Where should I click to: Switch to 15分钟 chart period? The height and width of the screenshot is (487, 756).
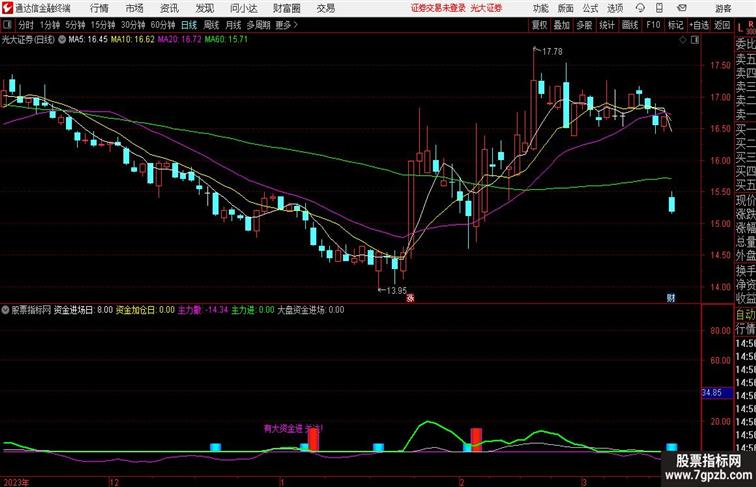tap(103, 25)
